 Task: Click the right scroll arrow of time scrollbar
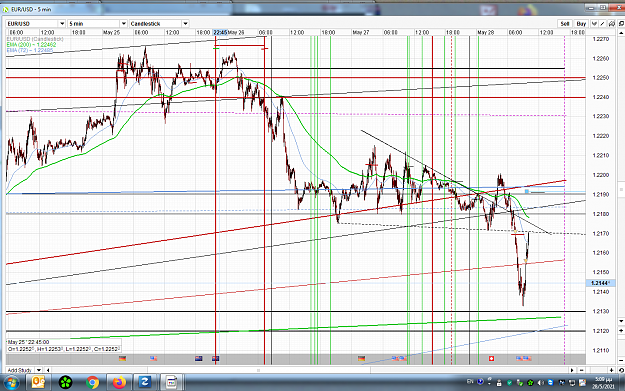(573, 370)
